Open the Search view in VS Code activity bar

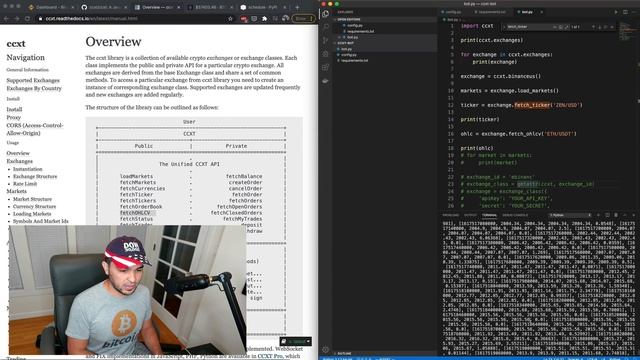325,27
